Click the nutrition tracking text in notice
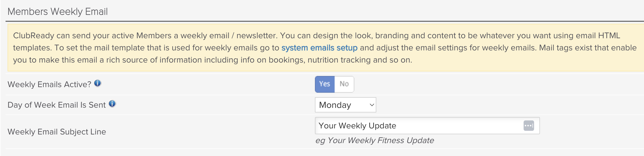Viewport: 644px width, 156px height. coord(339,60)
